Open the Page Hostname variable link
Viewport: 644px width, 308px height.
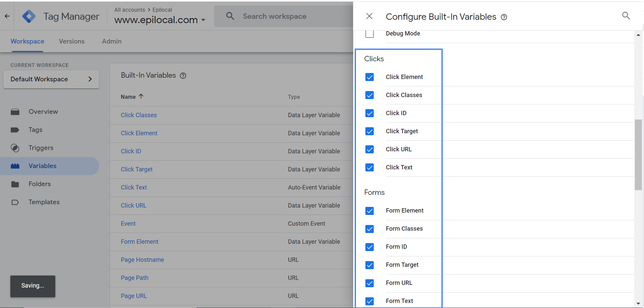click(142, 260)
